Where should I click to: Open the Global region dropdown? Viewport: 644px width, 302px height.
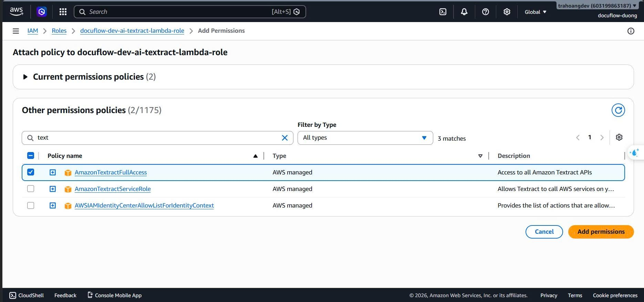point(536,12)
